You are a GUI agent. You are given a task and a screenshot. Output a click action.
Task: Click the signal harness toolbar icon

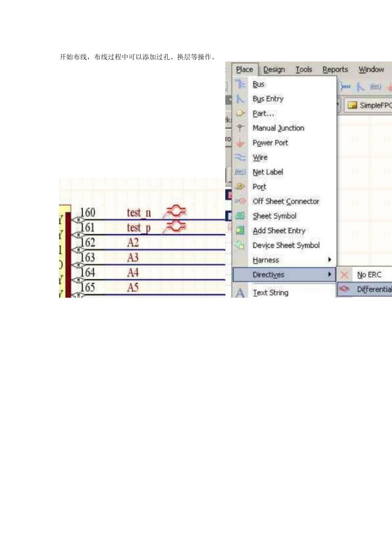pos(345,87)
